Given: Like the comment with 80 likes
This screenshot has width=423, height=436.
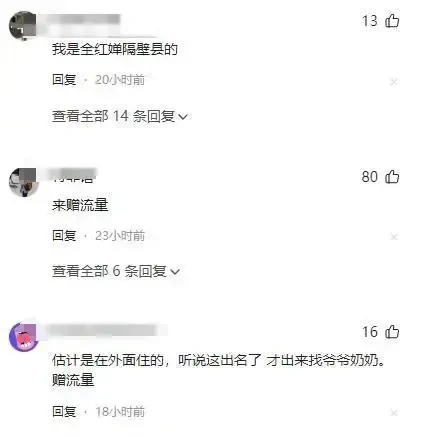Looking at the screenshot, I should (392, 176).
